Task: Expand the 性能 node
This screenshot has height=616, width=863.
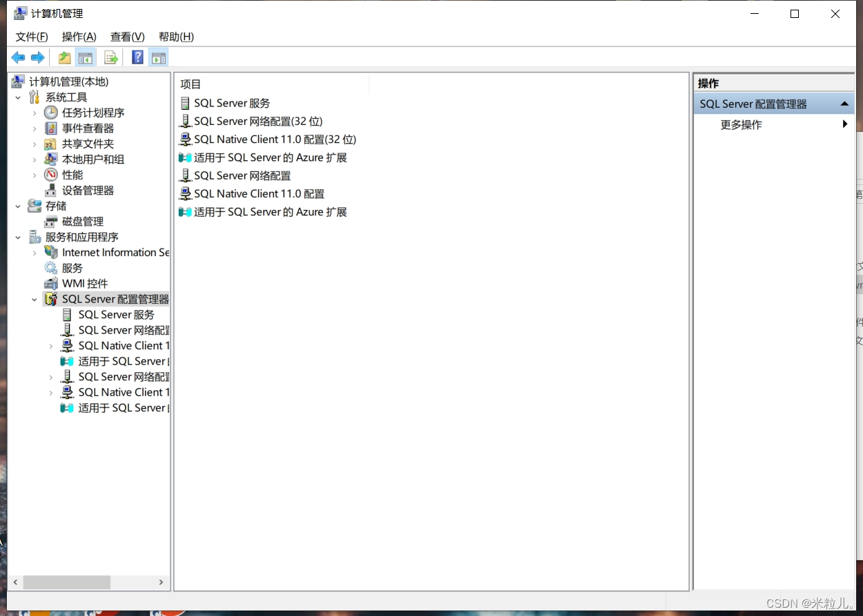Action: click(35, 175)
